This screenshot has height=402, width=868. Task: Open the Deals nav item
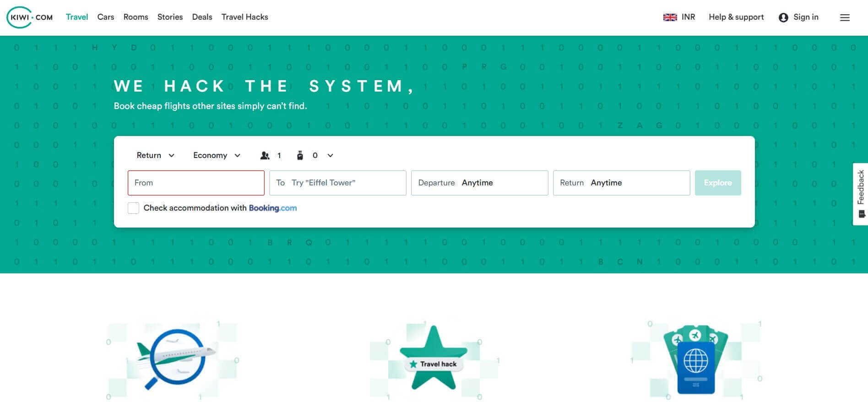(202, 17)
